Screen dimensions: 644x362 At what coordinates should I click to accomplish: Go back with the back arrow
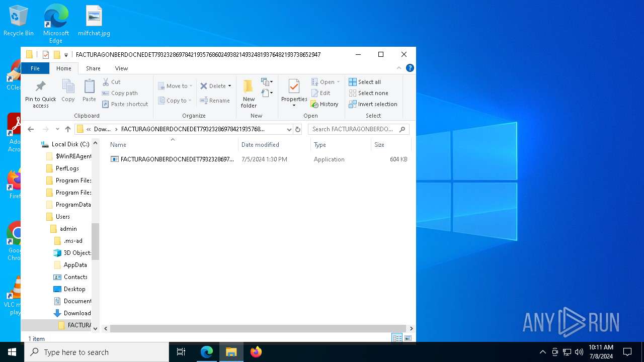point(31,129)
